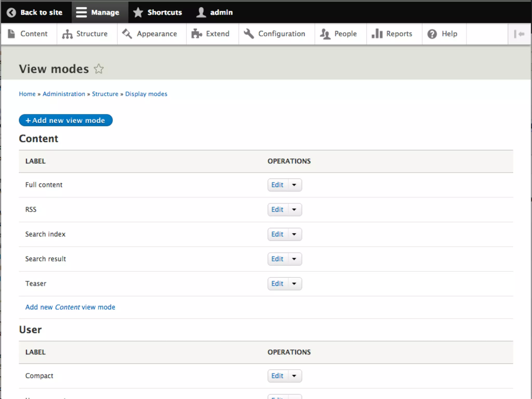
Task: Edit the Full content view mode
Action: 278,185
